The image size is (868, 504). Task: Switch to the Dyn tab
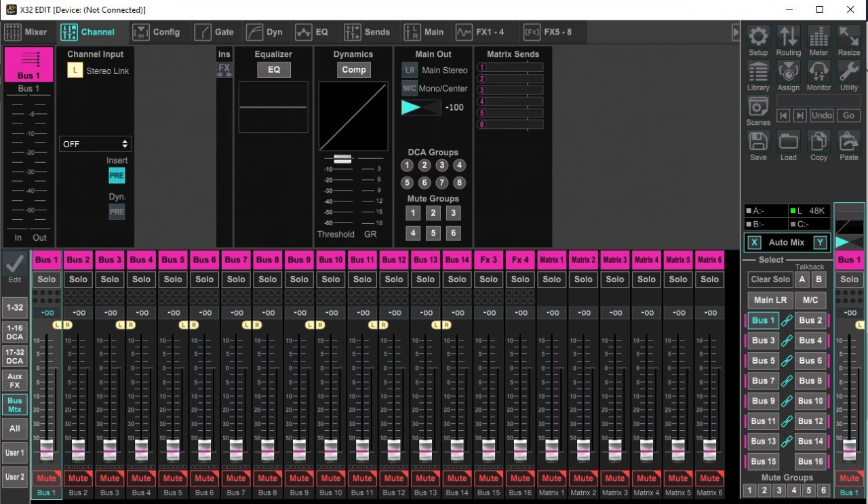(x=265, y=32)
